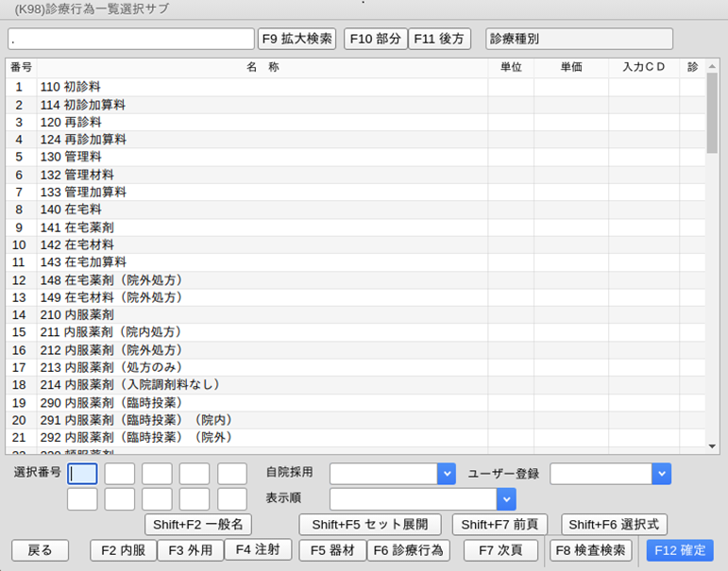Click the F4 注射 button
The width and height of the screenshot is (728, 571).
(x=258, y=549)
